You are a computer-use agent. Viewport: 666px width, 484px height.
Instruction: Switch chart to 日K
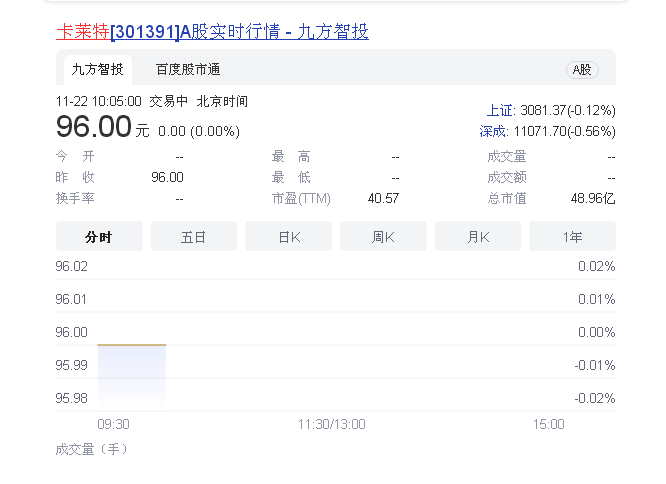[x=288, y=237]
